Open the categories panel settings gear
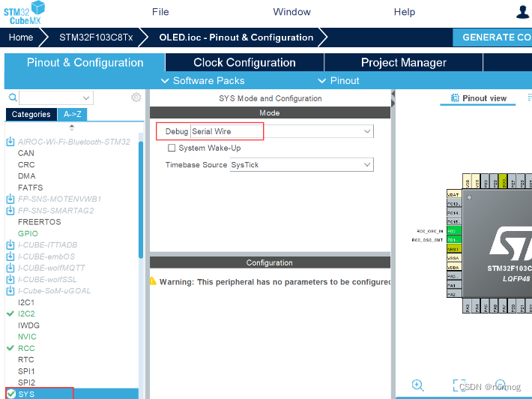 click(136, 97)
